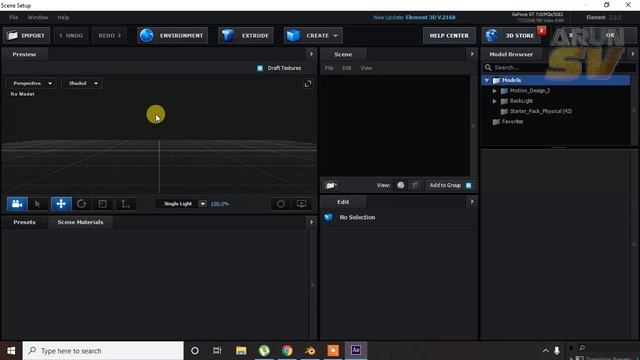
Task: Switch to the Scene Materials tab
Action: pyautogui.click(x=80, y=222)
